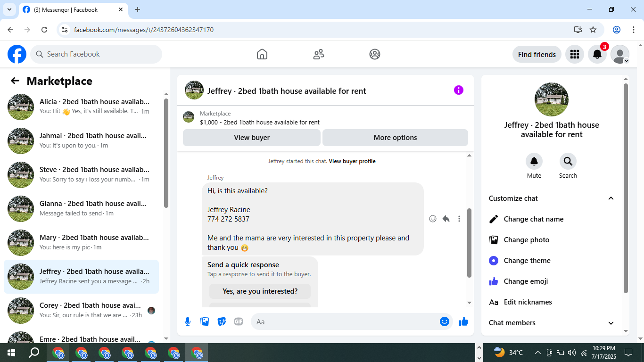Viewport: 644px width, 362px height.
Task: Open Chrome tab search dropdown
Action: [x=9, y=9]
